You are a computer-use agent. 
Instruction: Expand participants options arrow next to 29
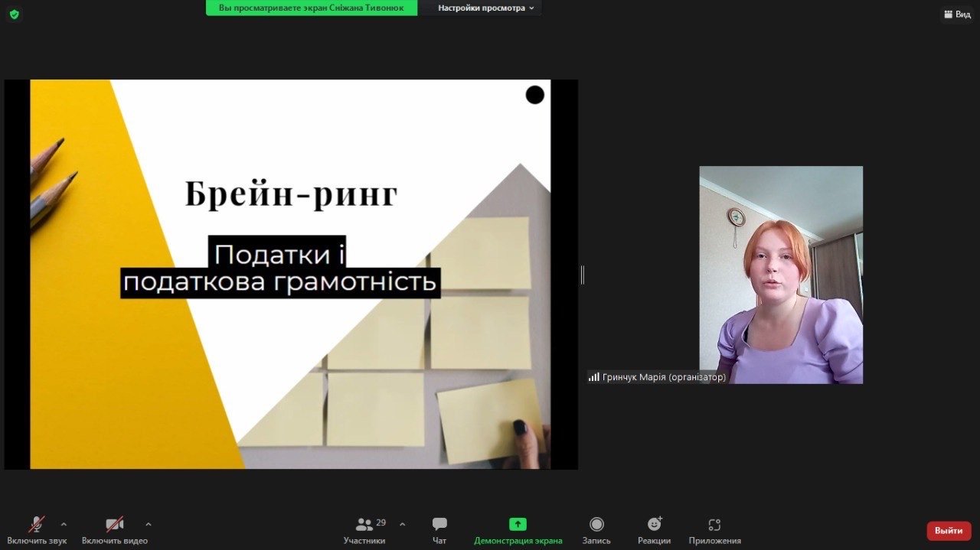[403, 524]
